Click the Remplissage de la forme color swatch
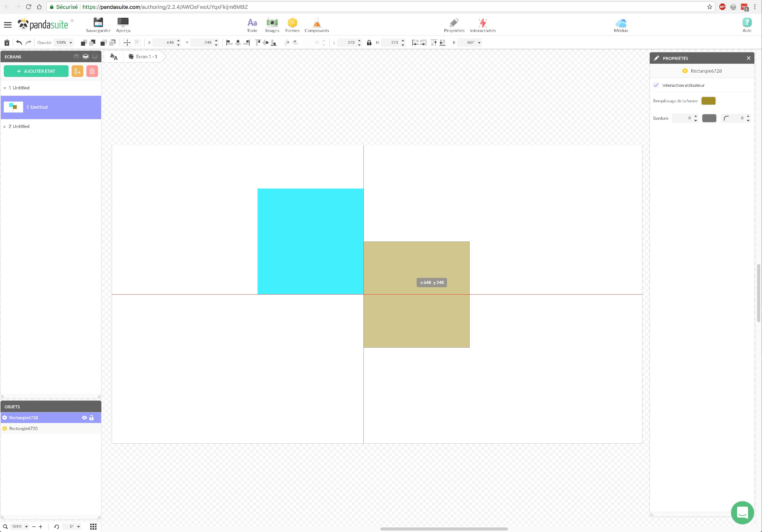This screenshot has width=762, height=532. (x=708, y=101)
